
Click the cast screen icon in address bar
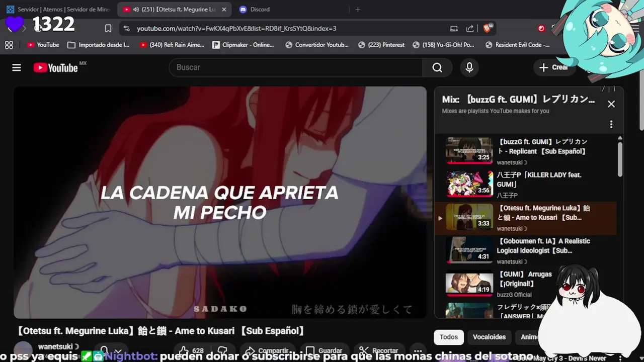pos(454,29)
